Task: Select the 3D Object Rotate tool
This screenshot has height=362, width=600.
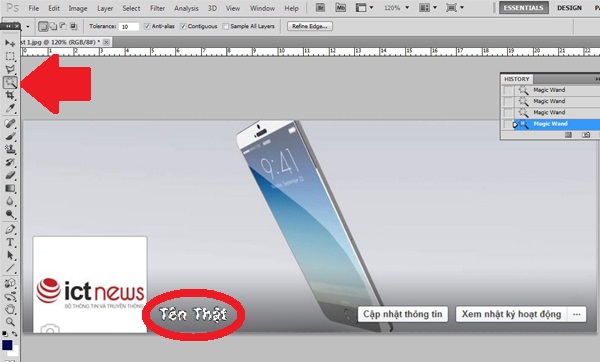Action: click(x=10, y=284)
